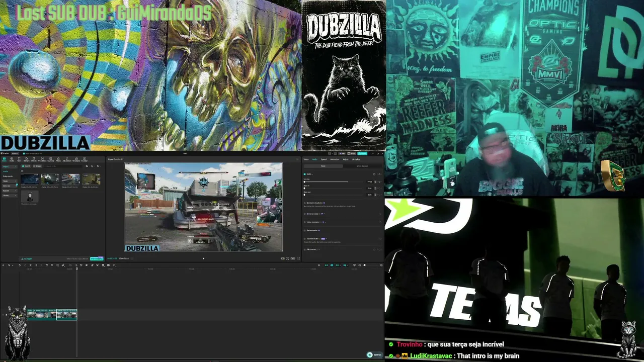Open the CapCut Menu dropdown

(15, 153)
